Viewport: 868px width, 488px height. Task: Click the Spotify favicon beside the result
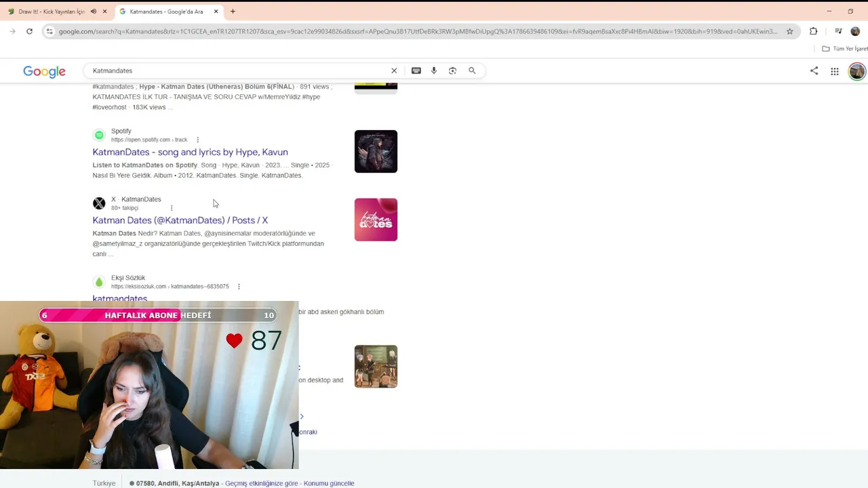99,135
